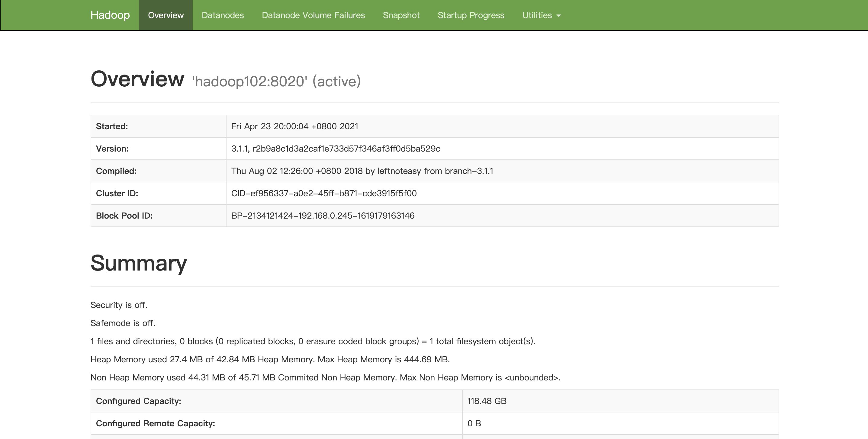Viewport: 868px width, 439px height.
Task: Click the Compiled: label cell
Action: 158,171
